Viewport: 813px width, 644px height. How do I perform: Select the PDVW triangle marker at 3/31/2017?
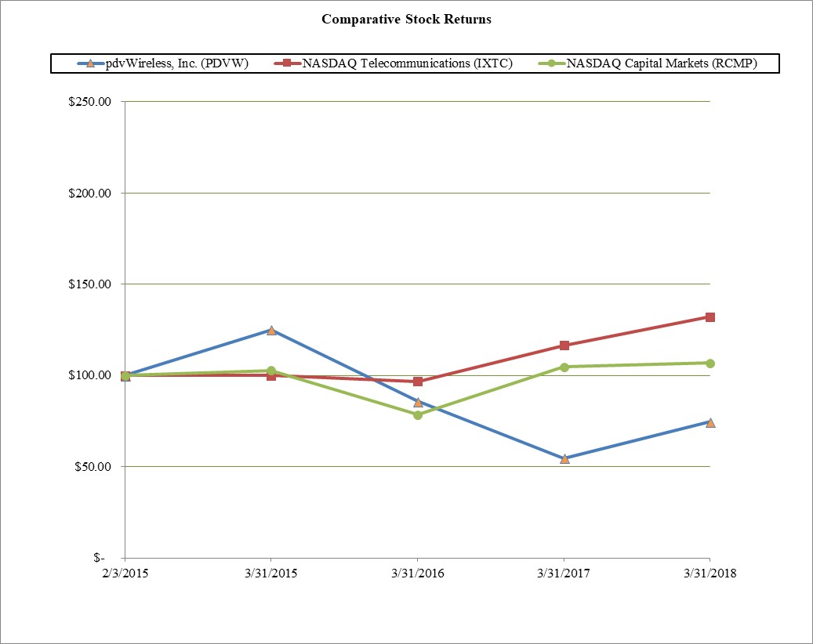(x=564, y=458)
